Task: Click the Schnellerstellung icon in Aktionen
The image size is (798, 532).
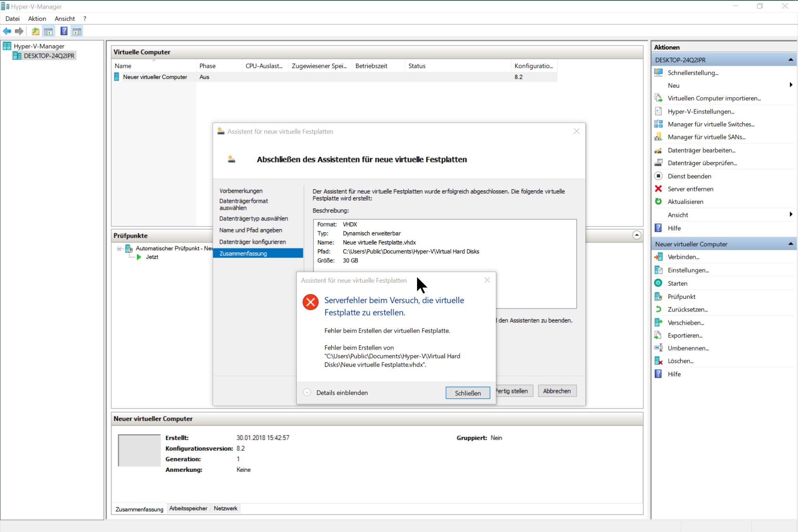Action: click(x=658, y=72)
